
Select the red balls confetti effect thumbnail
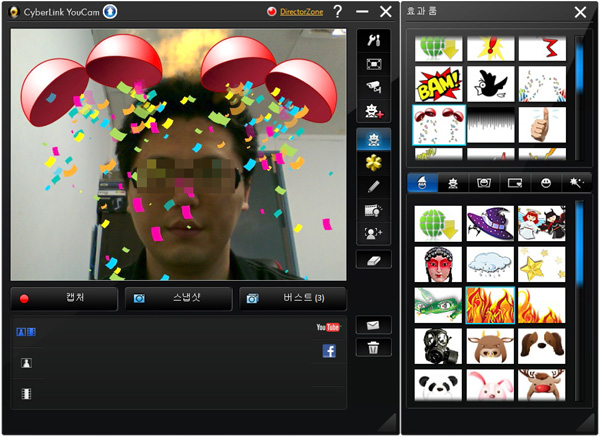click(439, 125)
